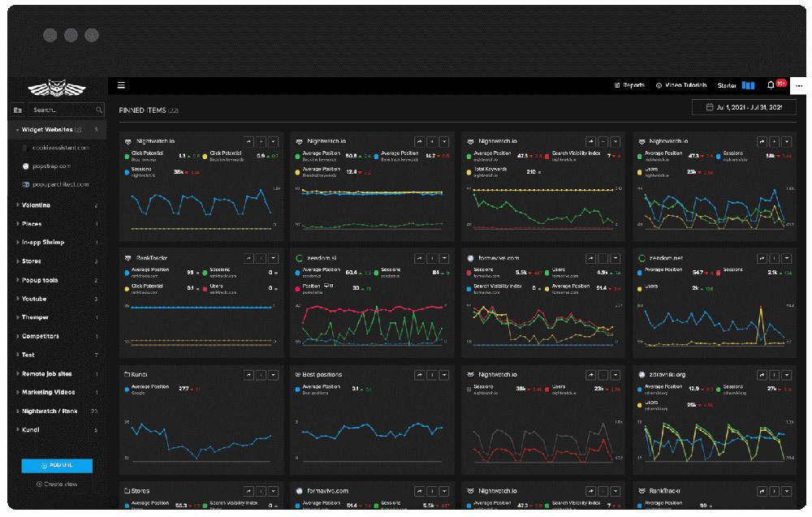Image resolution: width=812 pixels, height=517 pixels.
Task: Open Video Tutorials in the top bar
Action: [x=681, y=85]
